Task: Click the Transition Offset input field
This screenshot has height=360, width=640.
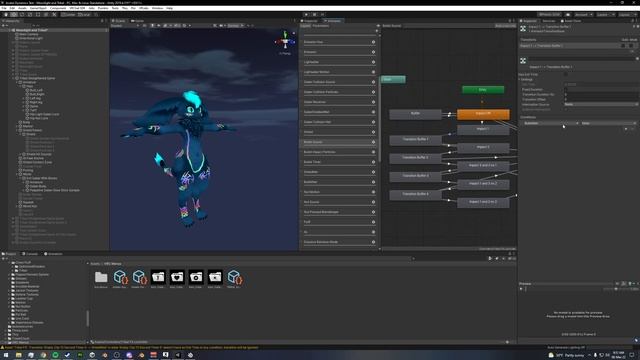Action: (x=601, y=100)
